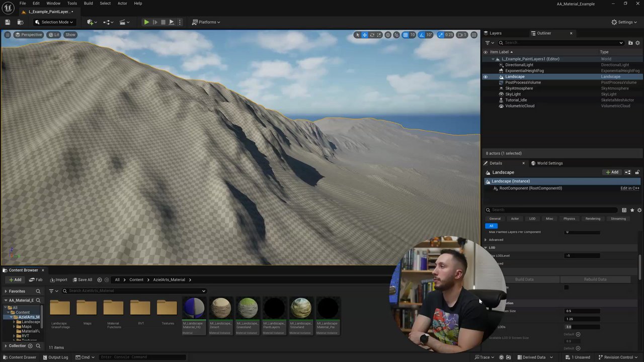Image resolution: width=644 pixels, height=362 pixels.
Task: Click the Perspective view mode button
Action: pos(28,35)
